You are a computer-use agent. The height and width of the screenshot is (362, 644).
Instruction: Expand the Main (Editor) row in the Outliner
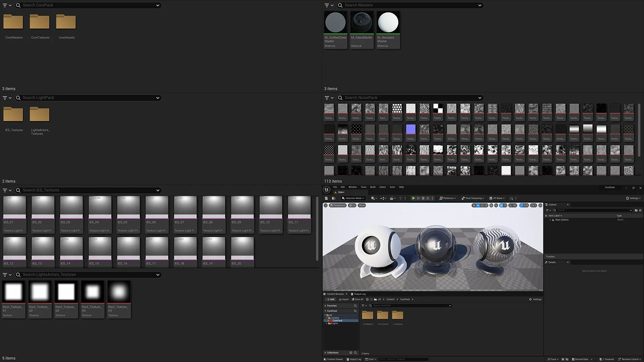coord(550,220)
